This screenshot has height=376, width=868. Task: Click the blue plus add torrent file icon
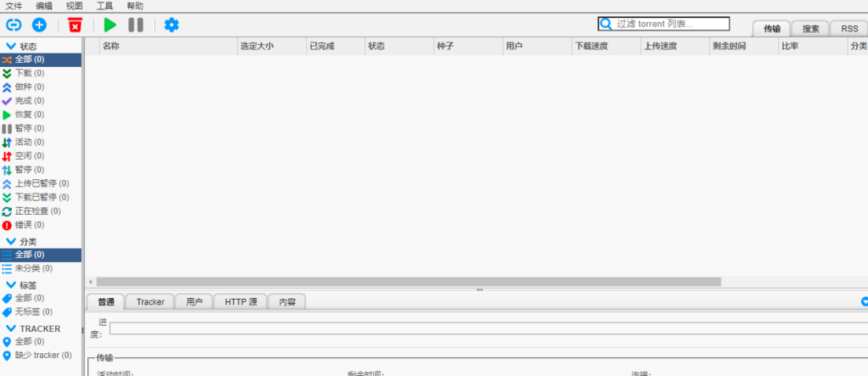(x=39, y=25)
